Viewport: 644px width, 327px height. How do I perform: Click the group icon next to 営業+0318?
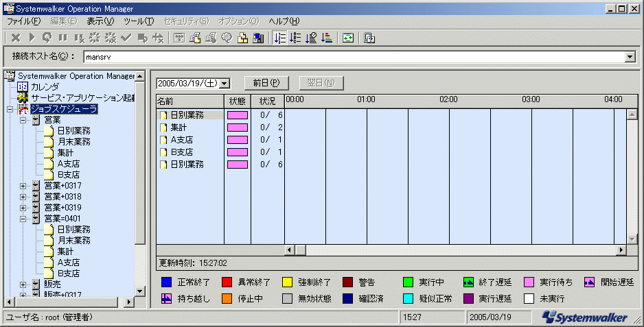coord(36,197)
